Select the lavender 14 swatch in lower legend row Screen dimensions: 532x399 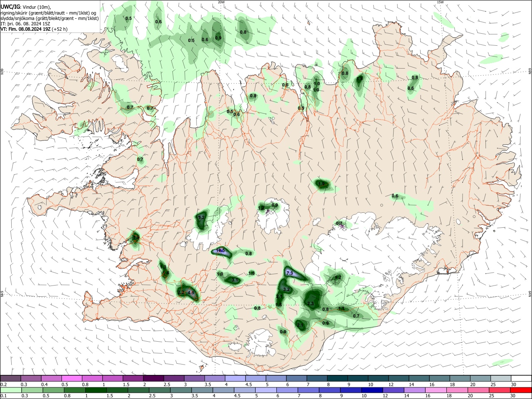414,390
